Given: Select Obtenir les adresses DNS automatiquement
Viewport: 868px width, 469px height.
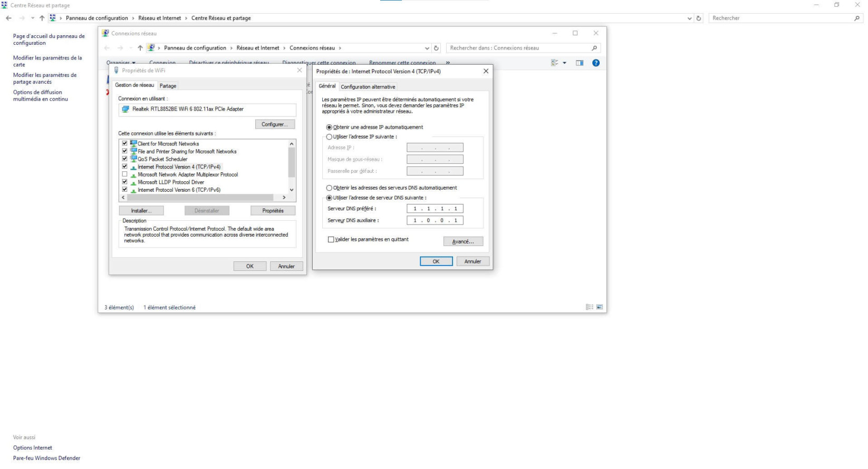Looking at the screenshot, I should point(330,188).
